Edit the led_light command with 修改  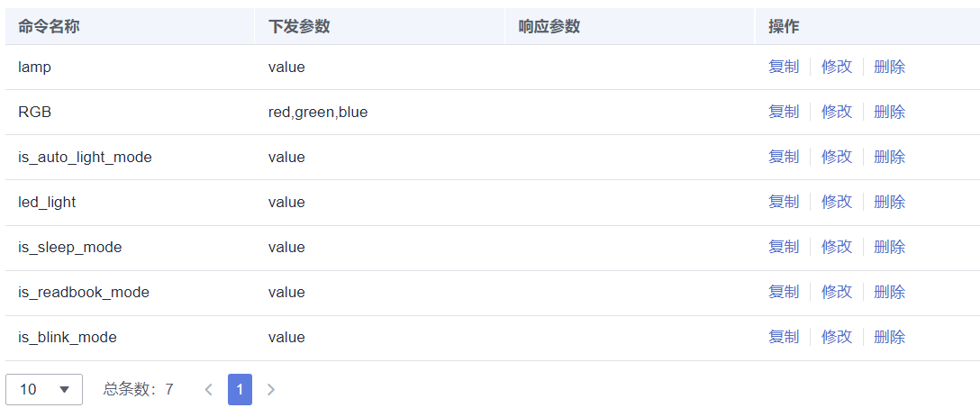[836, 202]
